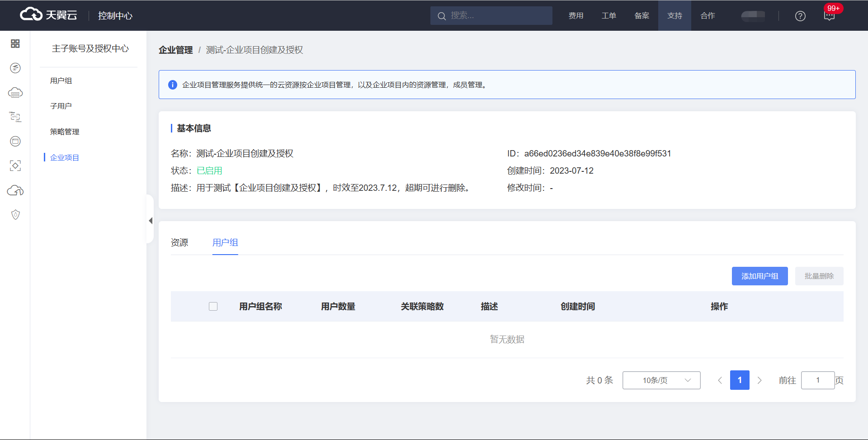Image resolution: width=868 pixels, height=440 pixels.
Task: Click the 天翼云 logo
Action: [x=48, y=15]
